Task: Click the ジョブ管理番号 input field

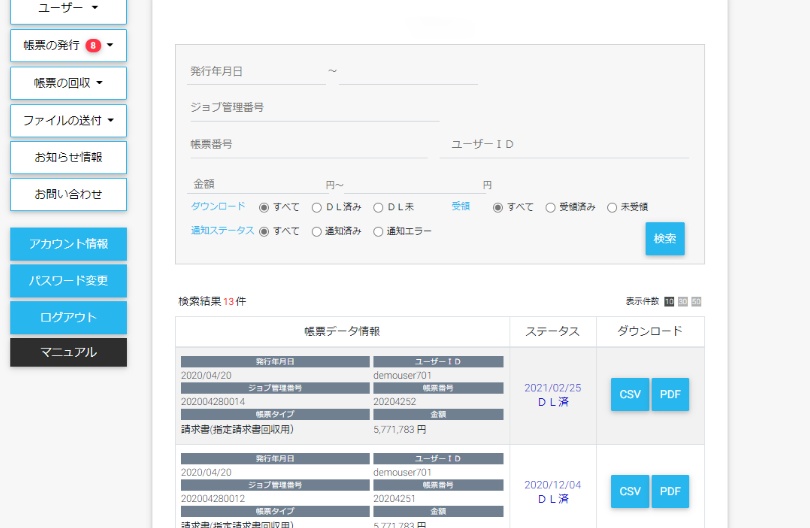Action: click(314, 108)
